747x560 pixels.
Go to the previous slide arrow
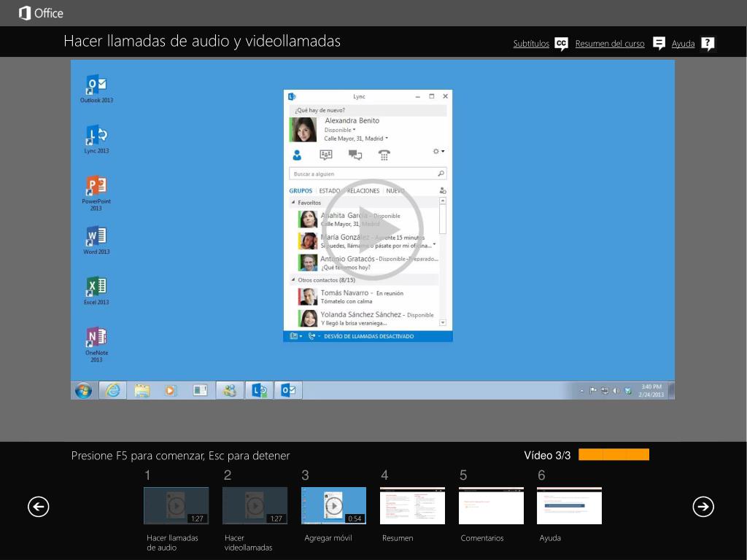38,506
